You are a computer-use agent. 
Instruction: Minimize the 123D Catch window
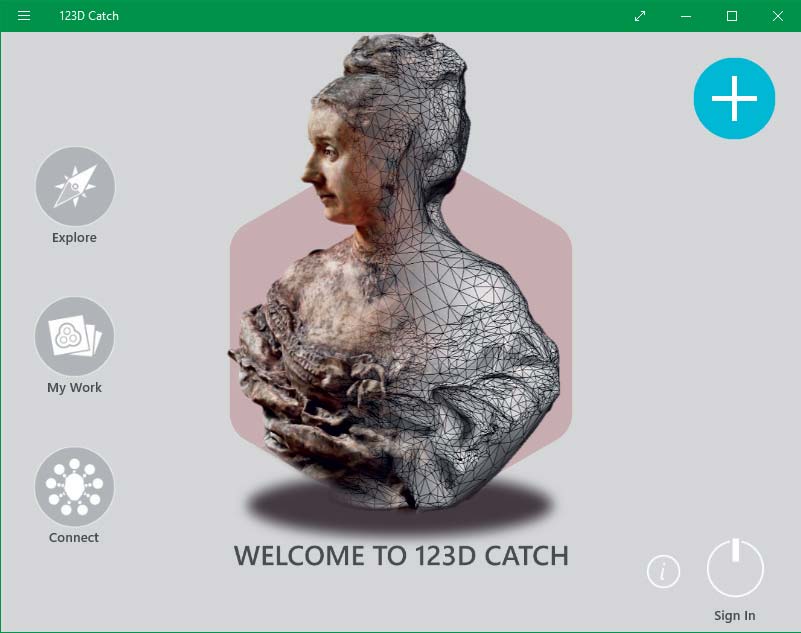(x=686, y=16)
